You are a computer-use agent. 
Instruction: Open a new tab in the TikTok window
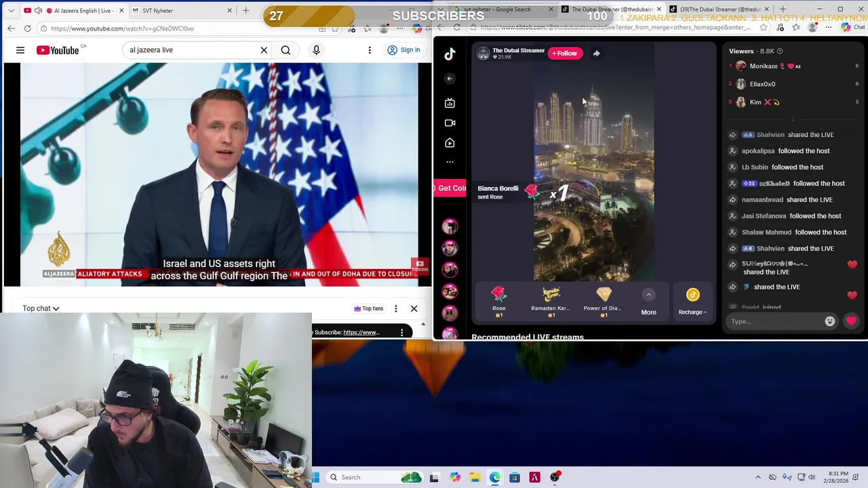click(x=783, y=9)
